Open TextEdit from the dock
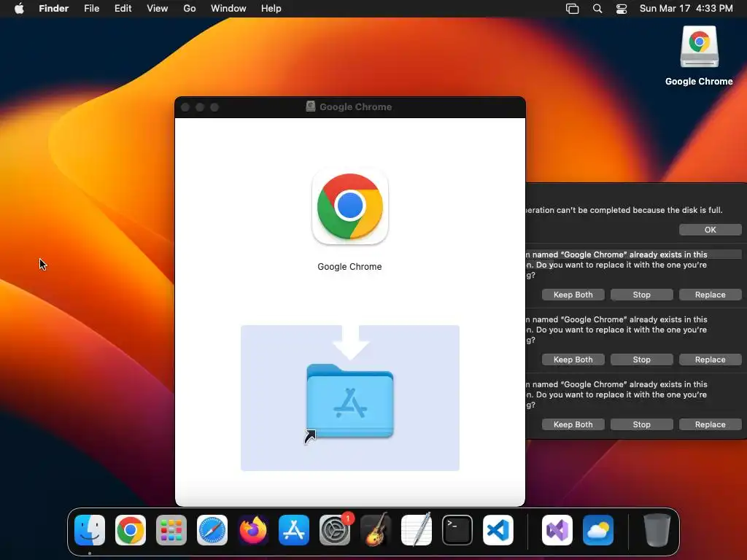747x560 pixels. point(417,530)
